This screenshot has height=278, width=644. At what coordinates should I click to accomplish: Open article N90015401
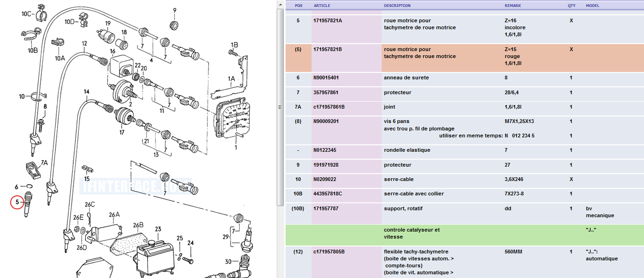(325, 78)
